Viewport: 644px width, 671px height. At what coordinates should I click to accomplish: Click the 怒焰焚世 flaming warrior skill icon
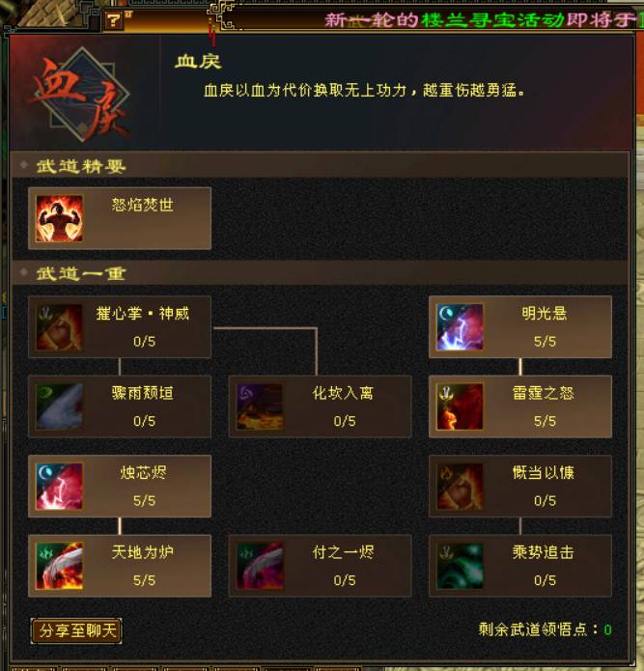click(59, 218)
